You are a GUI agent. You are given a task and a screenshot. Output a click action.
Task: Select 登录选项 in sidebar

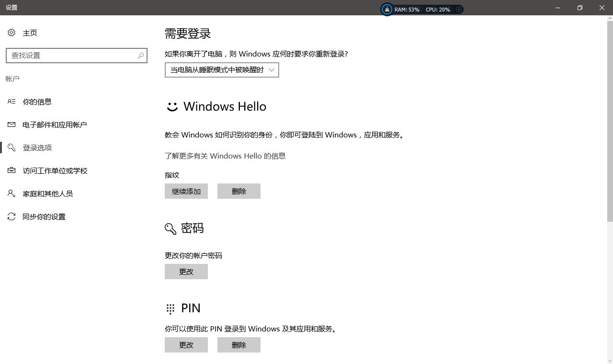click(x=37, y=148)
